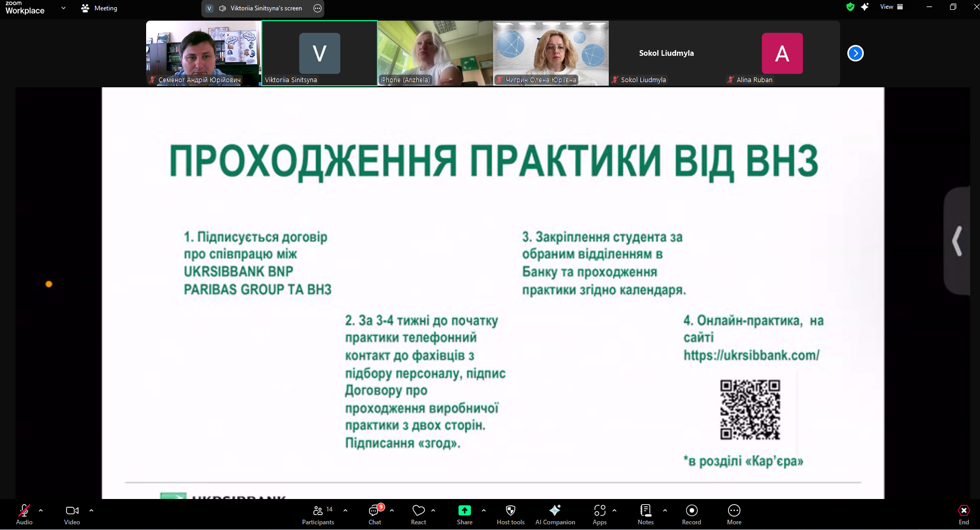Click the QR code on the slide
This screenshot has height=530, width=980.
[750, 410]
